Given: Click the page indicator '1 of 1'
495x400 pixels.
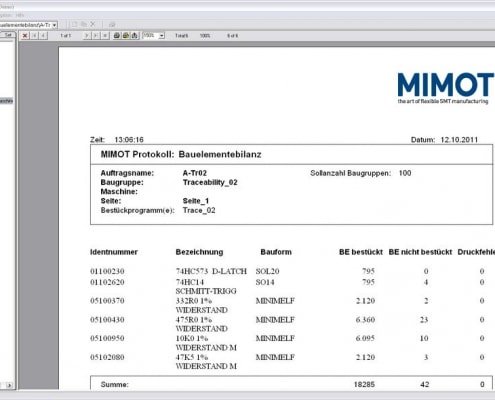Looking at the screenshot, I should pos(66,36).
